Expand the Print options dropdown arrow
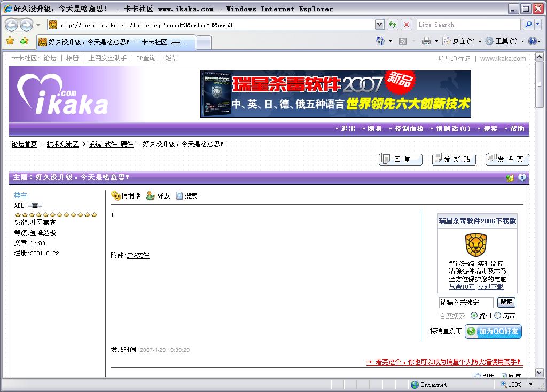The width and height of the screenshot is (547, 392). pos(436,41)
